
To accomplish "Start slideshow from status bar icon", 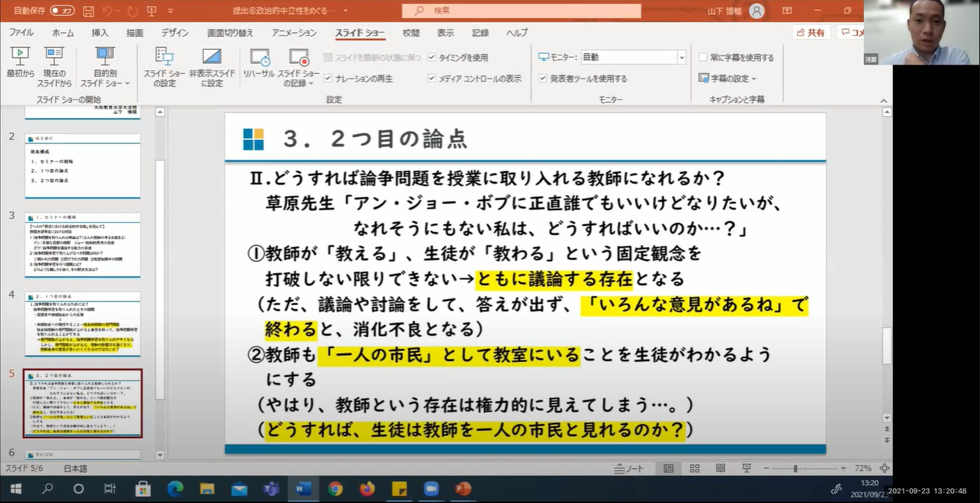I will pyautogui.click(x=746, y=469).
